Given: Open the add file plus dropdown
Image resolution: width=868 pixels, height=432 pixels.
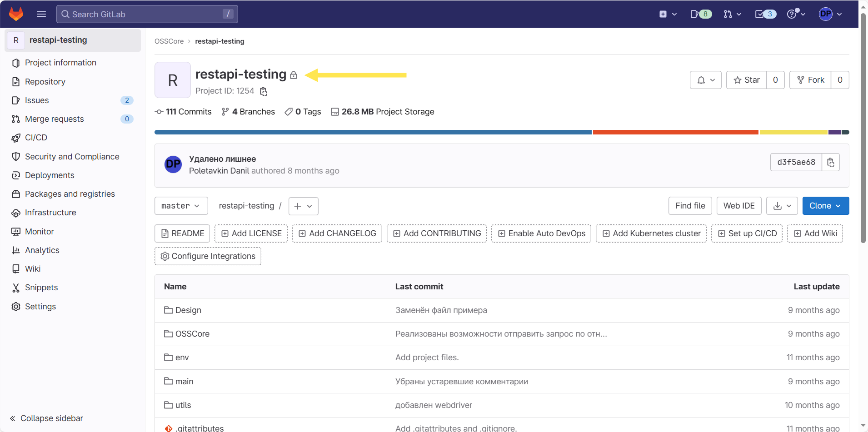Looking at the screenshot, I should pyautogui.click(x=304, y=206).
